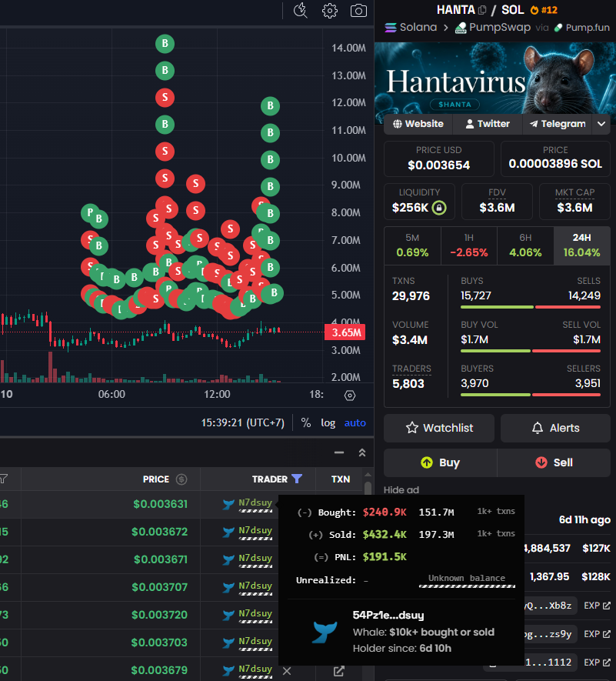Click the TRADER column filter funnel
The width and height of the screenshot is (616, 681).
297,479
